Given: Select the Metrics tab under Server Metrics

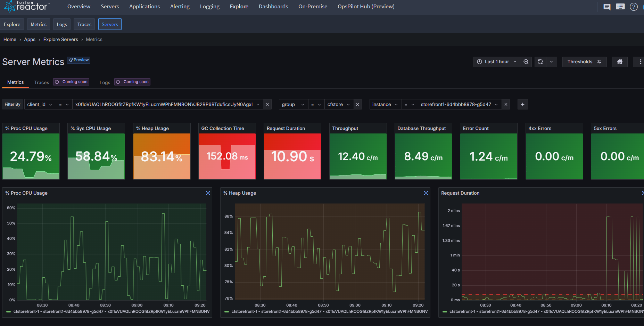Looking at the screenshot, I should coord(16,82).
